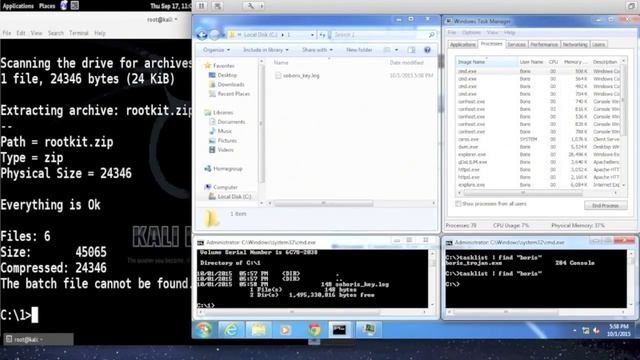Viewport: 640px width, 360px height.
Task: Open Explorer help question mark icon
Action: click(x=427, y=50)
